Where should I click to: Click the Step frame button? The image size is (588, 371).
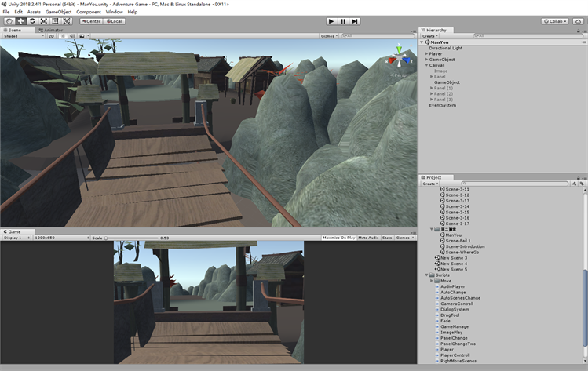(x=355, y=21)
